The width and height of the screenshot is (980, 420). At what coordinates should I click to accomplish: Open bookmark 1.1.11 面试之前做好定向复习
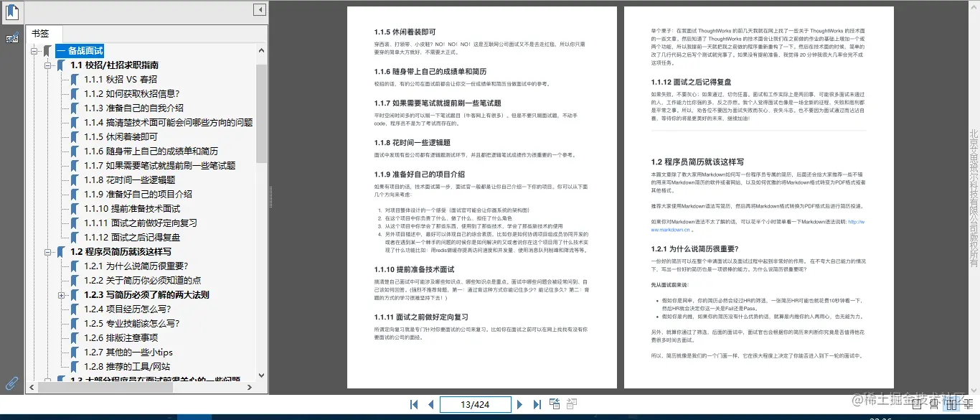click(x=141, y=223)
